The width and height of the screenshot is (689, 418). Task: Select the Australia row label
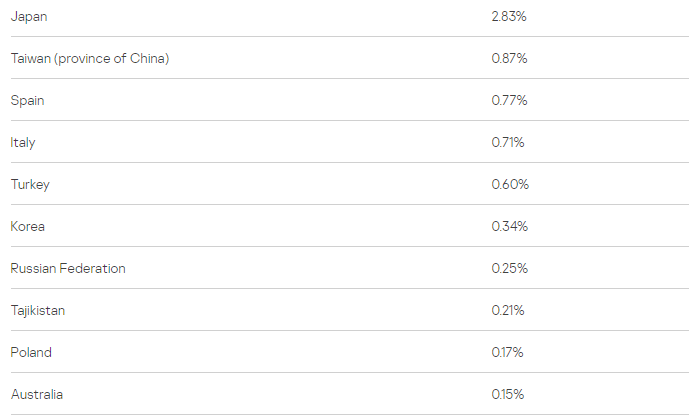[x=37, y=394]
